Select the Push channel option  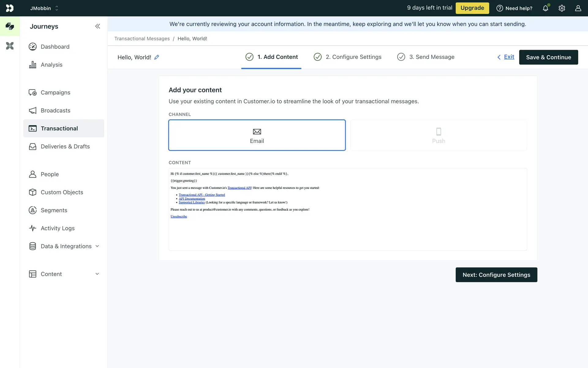pyautogui.click(x=438, y=135)
